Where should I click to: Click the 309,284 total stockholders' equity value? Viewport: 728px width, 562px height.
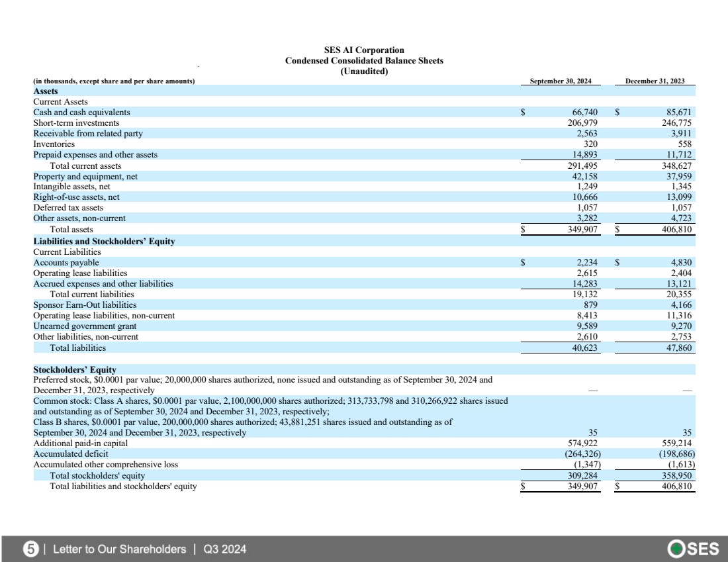coord(582,475)
